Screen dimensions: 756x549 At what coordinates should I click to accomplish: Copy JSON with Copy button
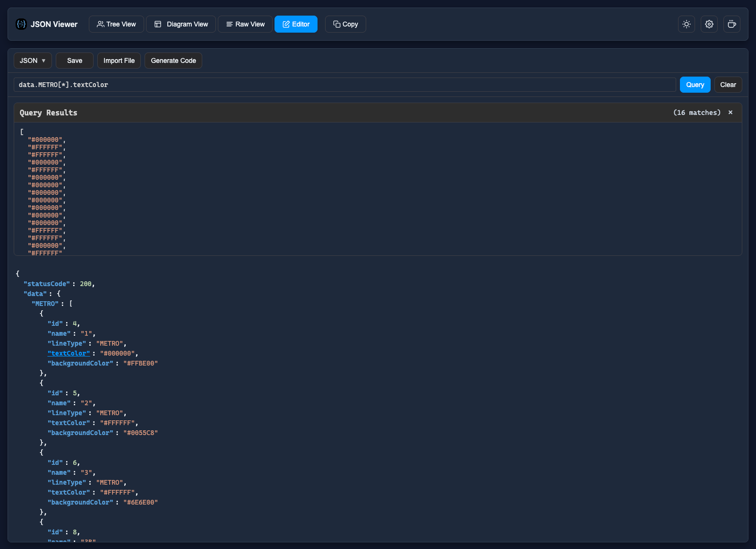click(345, 24)
